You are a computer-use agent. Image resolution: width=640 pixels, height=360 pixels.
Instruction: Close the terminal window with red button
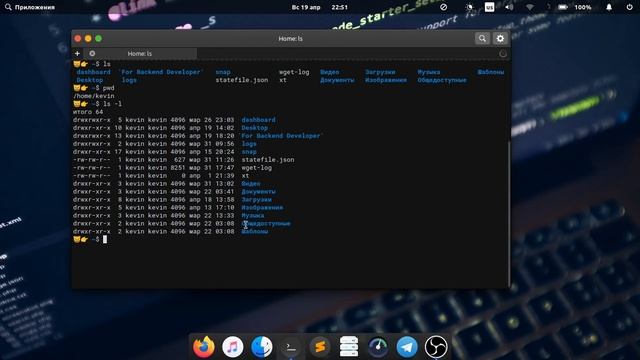pyautogui.click(x=78, y=38)
